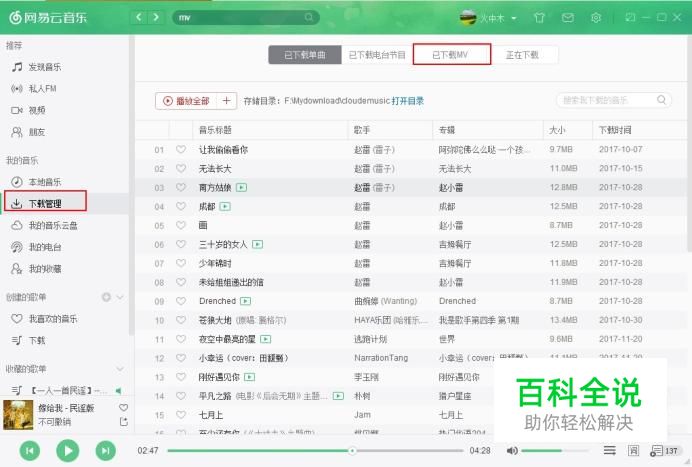The image size is (692, 467).
Task: Open the settings gear icon
Action: pos(596,18)
